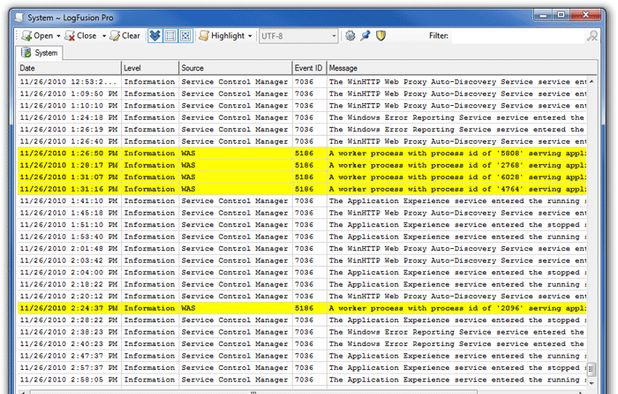Click the vertical scrollbar down arrow
This screenshot has width=618, height=394.
pos(591,383)
